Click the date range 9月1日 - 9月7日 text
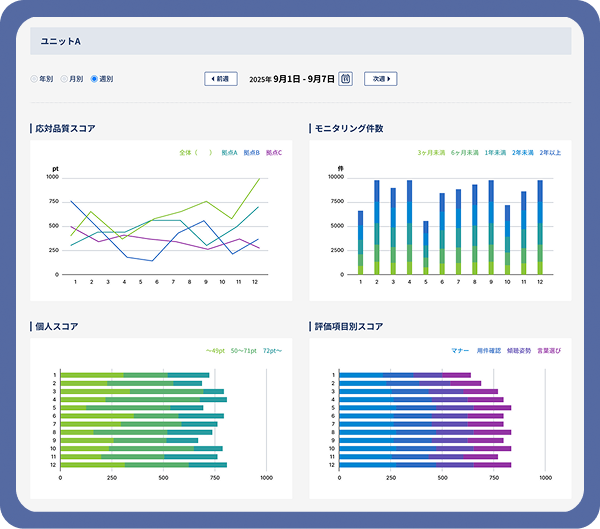Screen dimensions: 600x529 tap(292, 78)
